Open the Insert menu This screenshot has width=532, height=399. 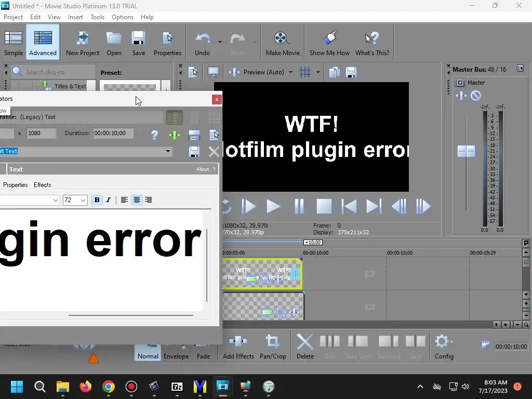point(75,17)
